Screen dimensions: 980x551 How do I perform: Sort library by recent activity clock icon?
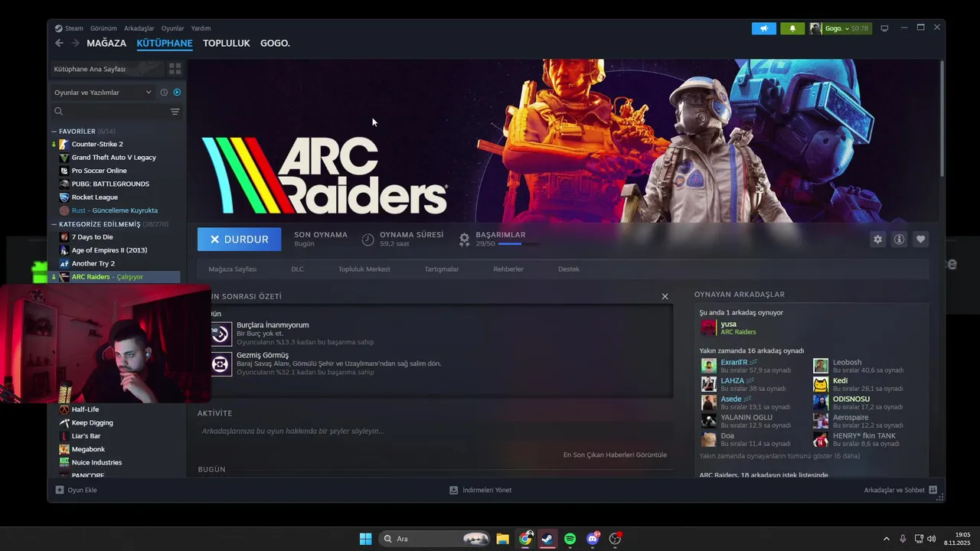click(x=164, y=93)
